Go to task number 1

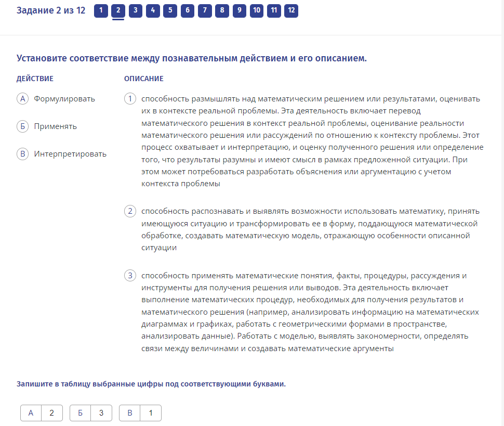click(x=101, y=10)
